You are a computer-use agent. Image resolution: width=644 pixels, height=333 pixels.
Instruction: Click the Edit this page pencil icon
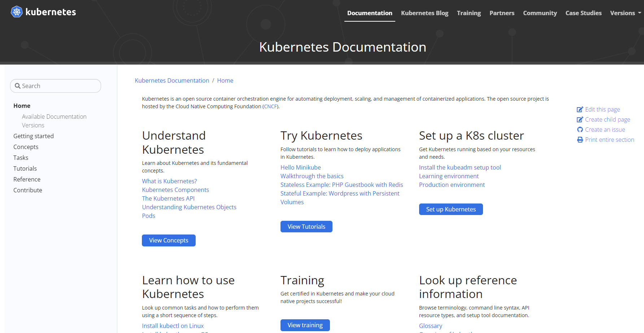tap(580, 109)
